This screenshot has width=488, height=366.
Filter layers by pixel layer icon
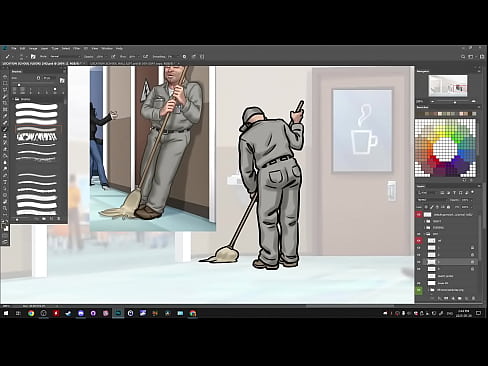(x=442, y=193)
